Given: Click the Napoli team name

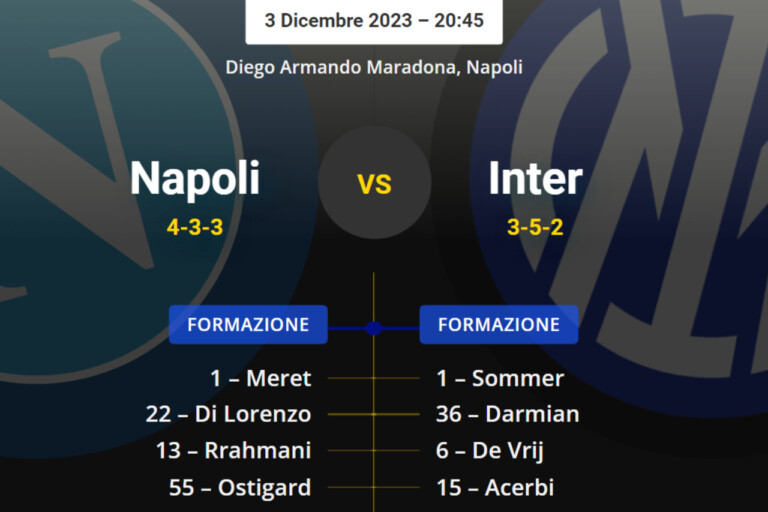Looking at the screenshot, I should tap(195, 179).
